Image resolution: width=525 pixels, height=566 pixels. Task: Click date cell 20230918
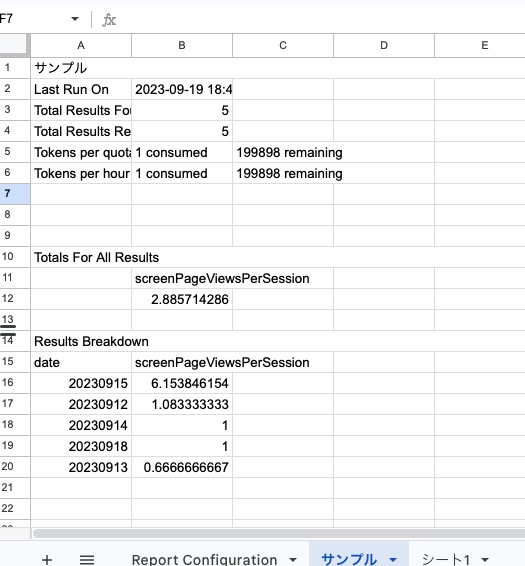pyautogui.click(x=81, y=446)
